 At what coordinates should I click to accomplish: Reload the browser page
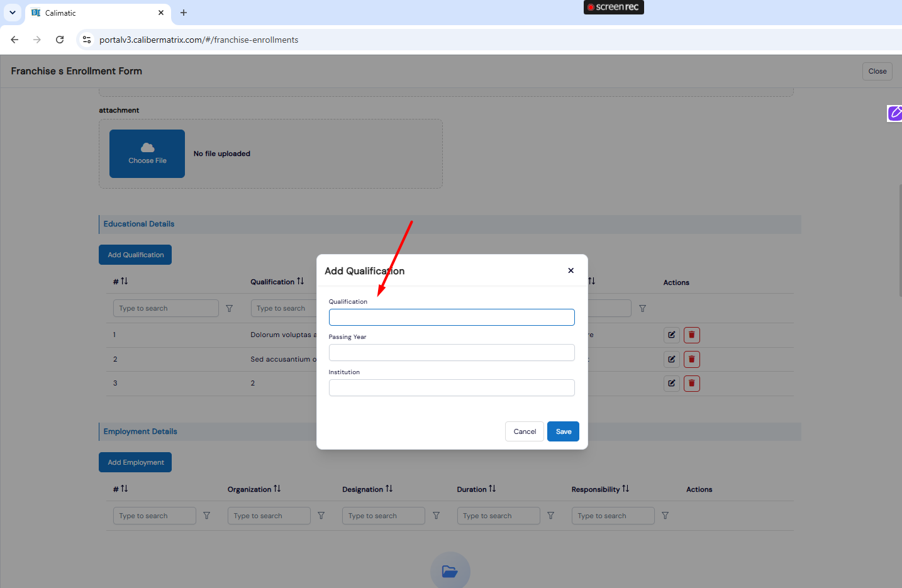[x=60, y=40]
